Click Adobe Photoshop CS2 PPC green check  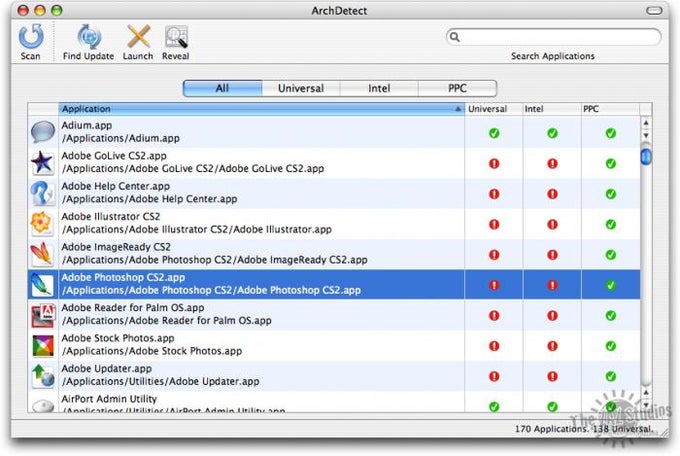(611, 285)
